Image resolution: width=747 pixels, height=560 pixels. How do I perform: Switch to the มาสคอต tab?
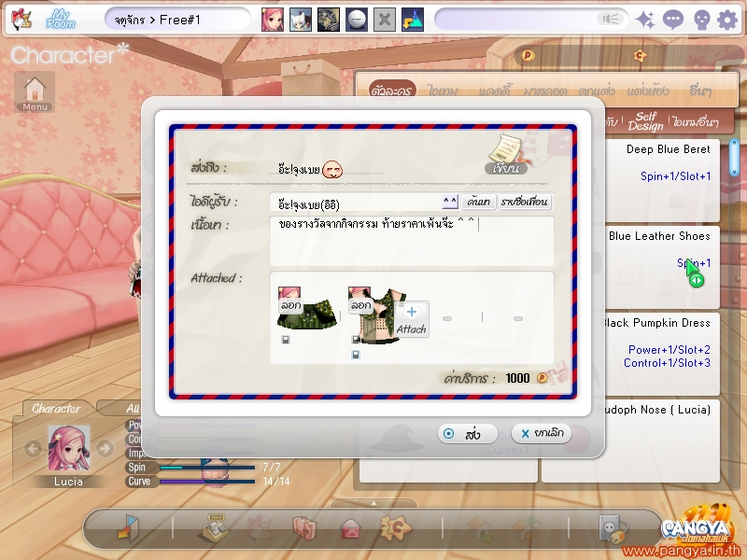point(545,91)
